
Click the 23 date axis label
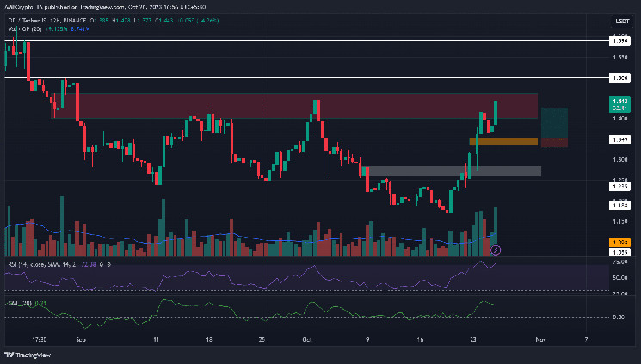(473, 339)
